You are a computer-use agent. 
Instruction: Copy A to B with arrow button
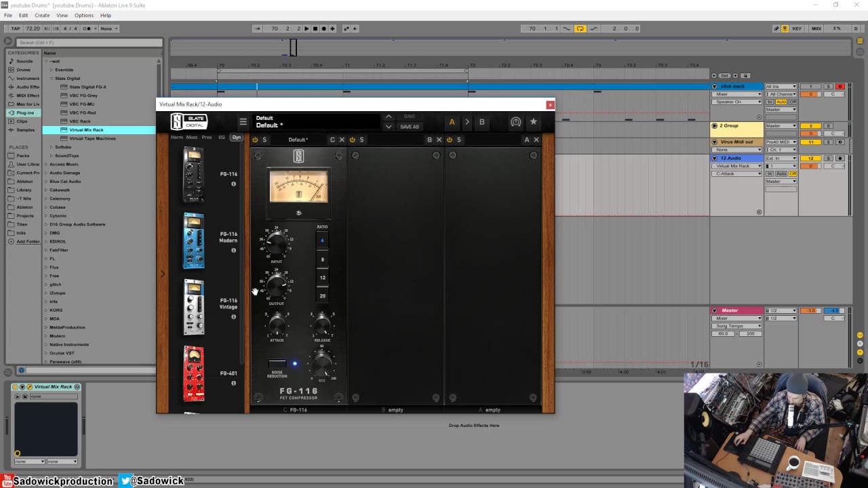(467, 122)
